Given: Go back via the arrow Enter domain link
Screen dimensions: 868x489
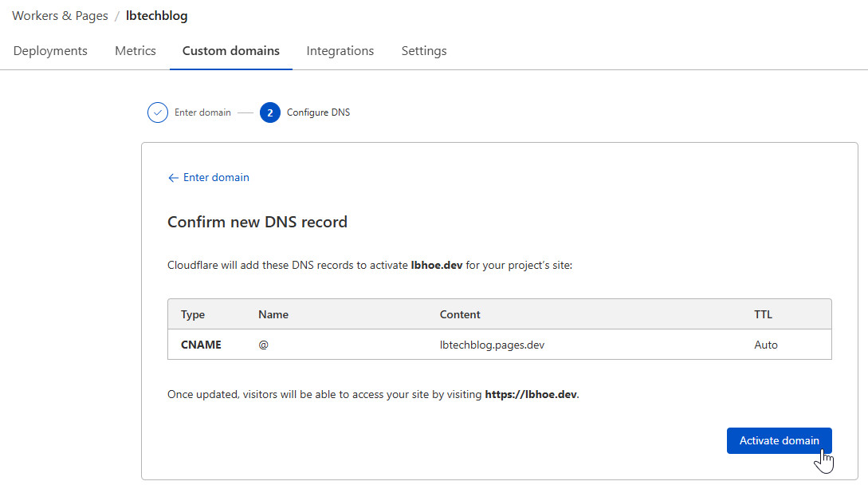Looking at the screenshot, I should [x=209, y=177].
